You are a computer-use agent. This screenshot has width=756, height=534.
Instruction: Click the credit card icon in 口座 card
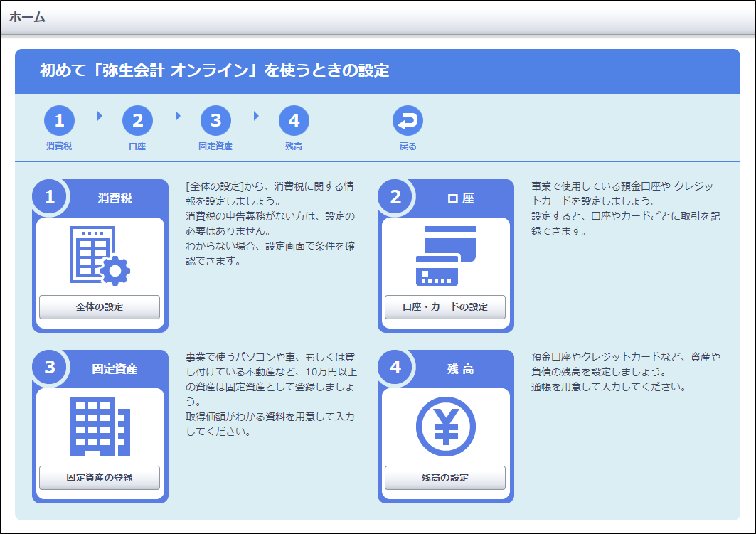[446, 256]
